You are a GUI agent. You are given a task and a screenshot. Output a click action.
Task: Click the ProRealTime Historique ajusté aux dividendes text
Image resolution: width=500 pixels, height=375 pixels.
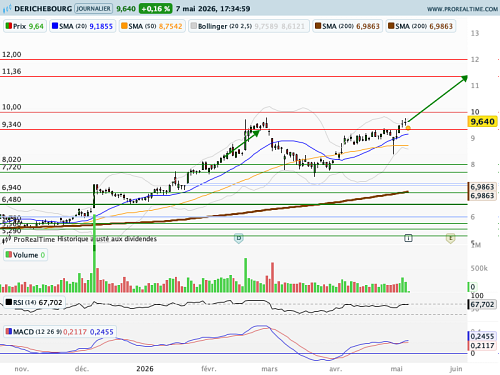(x=85, y=239)
